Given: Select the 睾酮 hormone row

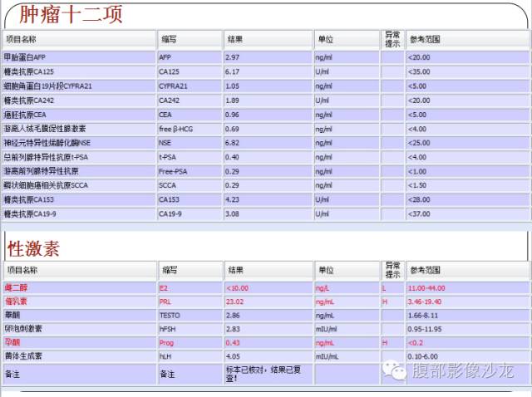Looking at the screenshot, I should tap(12, 315).
